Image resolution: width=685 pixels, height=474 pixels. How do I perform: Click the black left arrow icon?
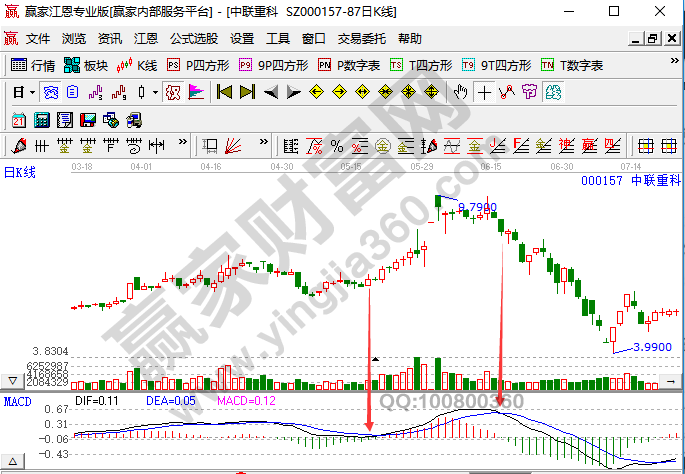coord(271,92)
